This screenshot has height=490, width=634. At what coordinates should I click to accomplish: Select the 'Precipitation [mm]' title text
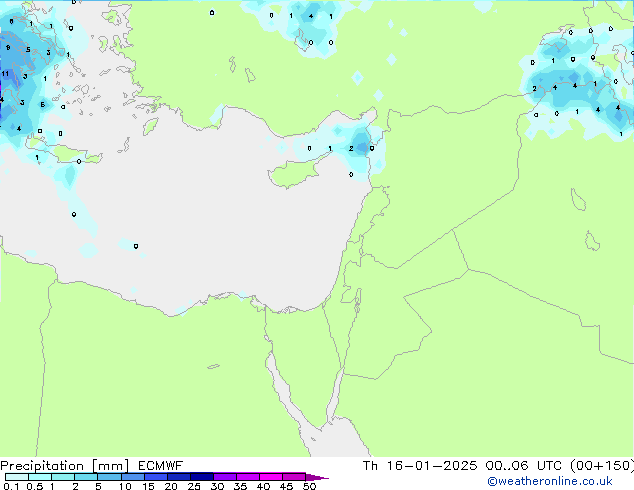pos(65,466)
